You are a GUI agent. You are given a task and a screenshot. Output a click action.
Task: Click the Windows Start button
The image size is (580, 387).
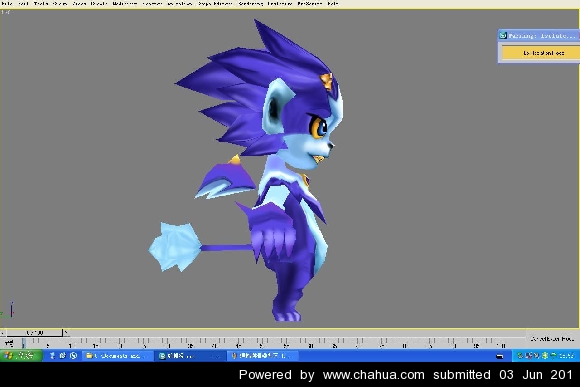21,356
